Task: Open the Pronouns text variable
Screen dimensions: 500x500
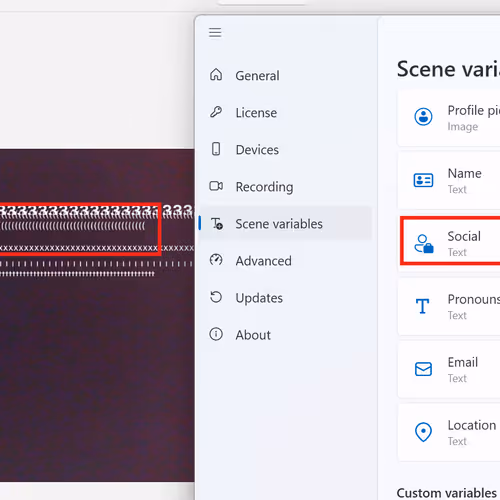Action: (x=449, y=307)
